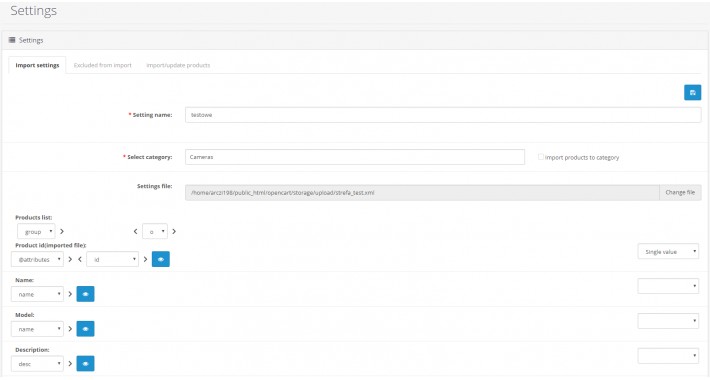Click the blue save icon button
This screenshot has width=710, height=380.
pyautogui.click(x=692, y=92)
